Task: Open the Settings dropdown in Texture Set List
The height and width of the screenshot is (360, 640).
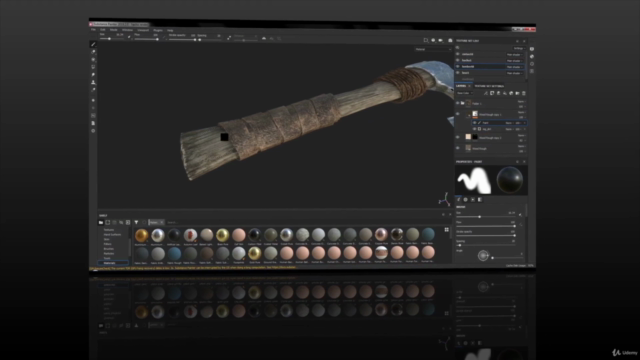Action: [x=519, y=48]
